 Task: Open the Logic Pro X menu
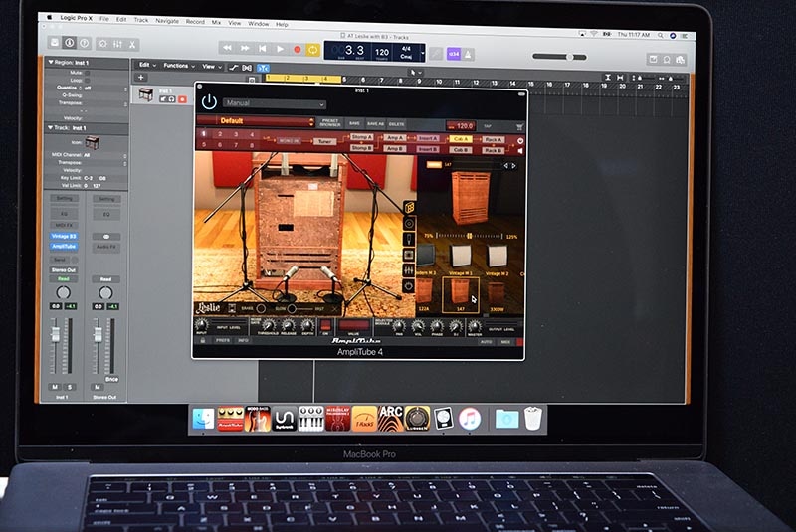click(x=77, y=18)
